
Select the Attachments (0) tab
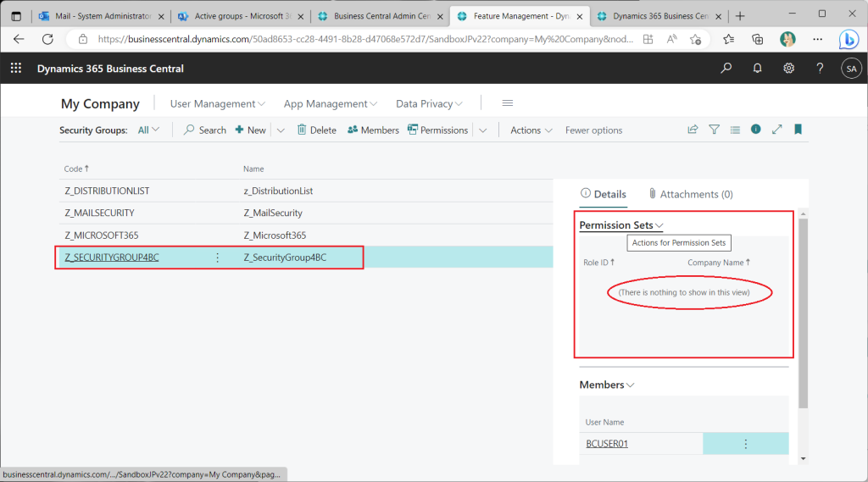coord(691,194)
